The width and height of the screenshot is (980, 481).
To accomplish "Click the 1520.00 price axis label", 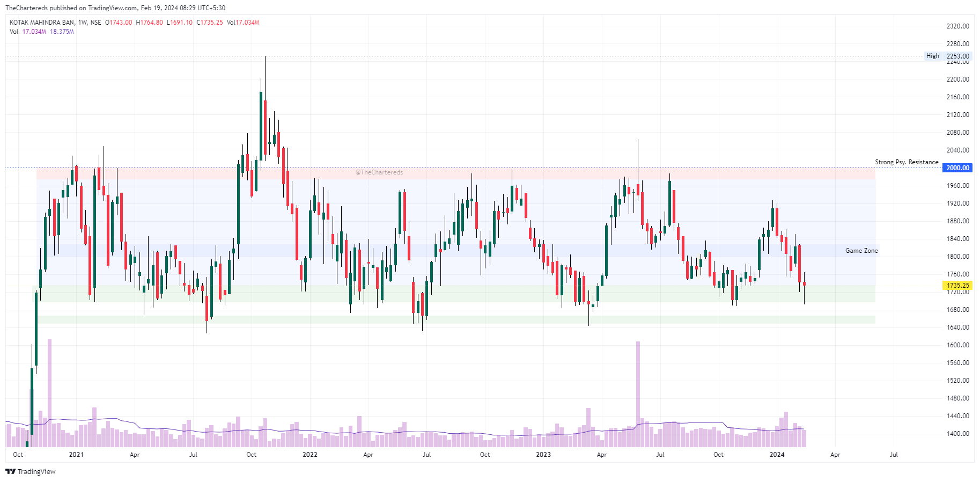I will click(957, 381).
